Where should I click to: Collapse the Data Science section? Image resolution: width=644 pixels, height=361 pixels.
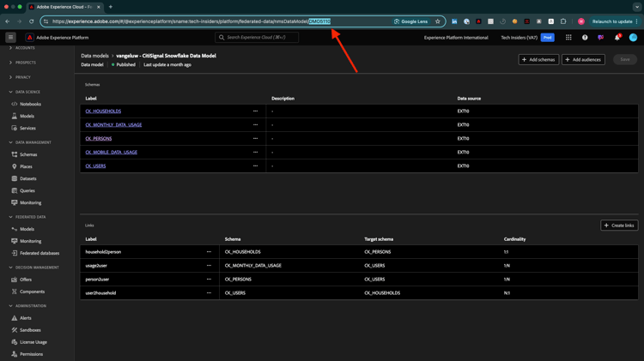pos(25,92)
